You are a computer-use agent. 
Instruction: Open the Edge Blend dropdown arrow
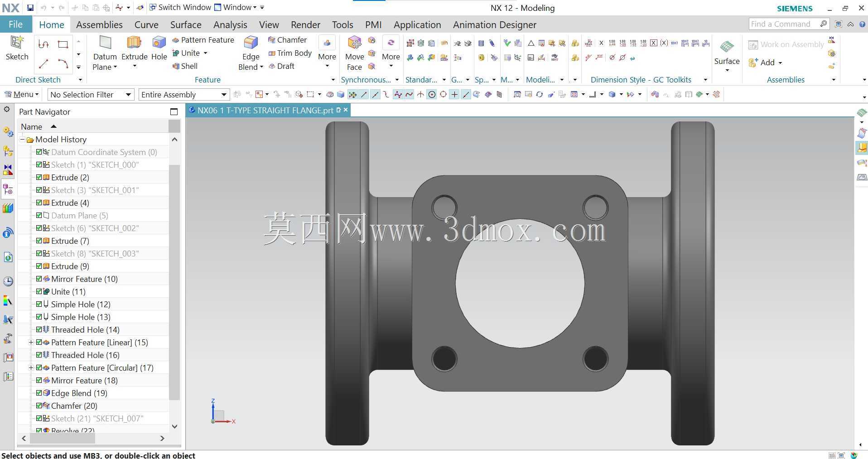click(261, 67)
